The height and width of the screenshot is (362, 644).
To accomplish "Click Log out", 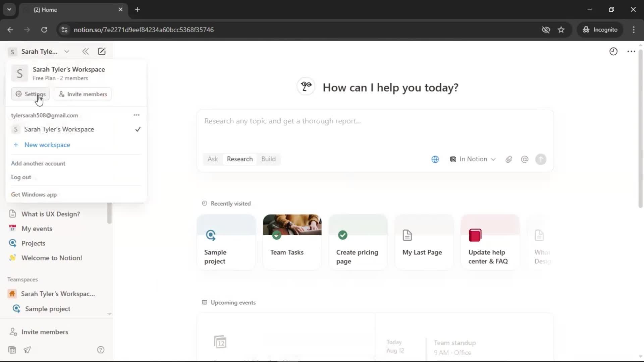I will pos(21,177).
